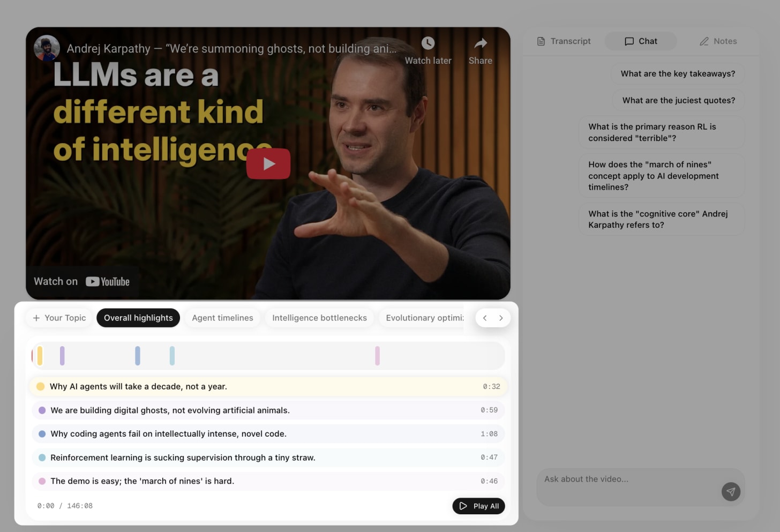Click Watch on YouTube link

click(x=82, y=281)
